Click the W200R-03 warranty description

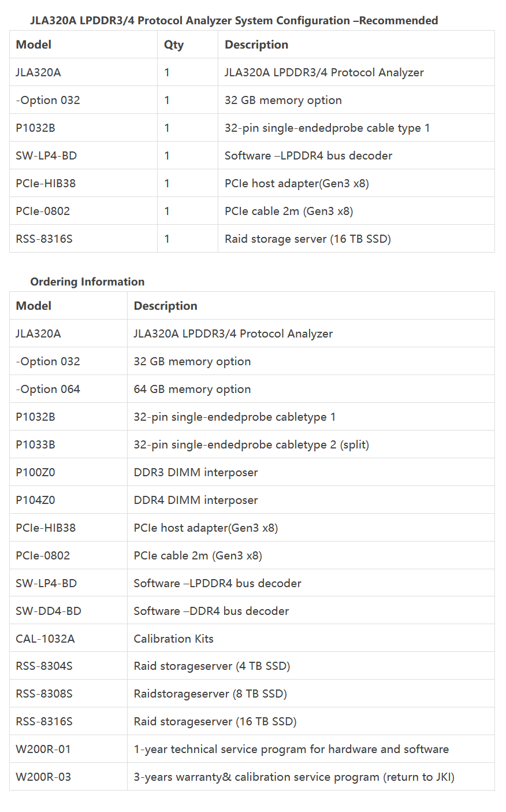pos(294,777)
